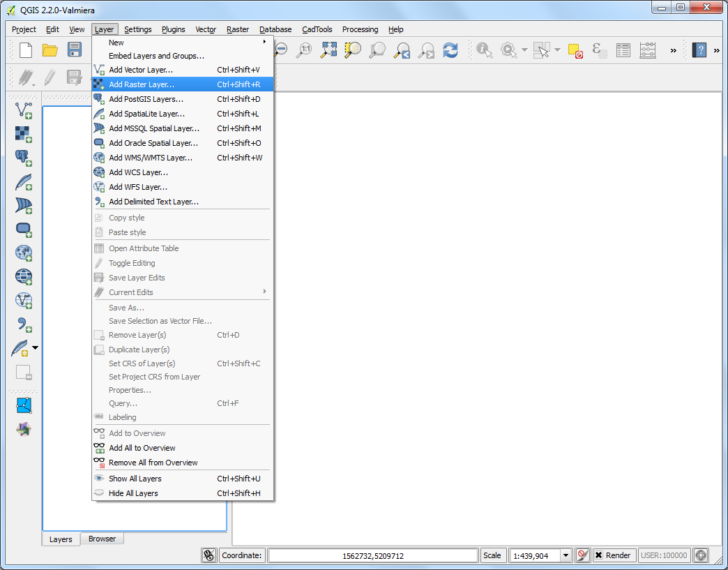Choose Remove All from Overview

[x=183, y=463]
